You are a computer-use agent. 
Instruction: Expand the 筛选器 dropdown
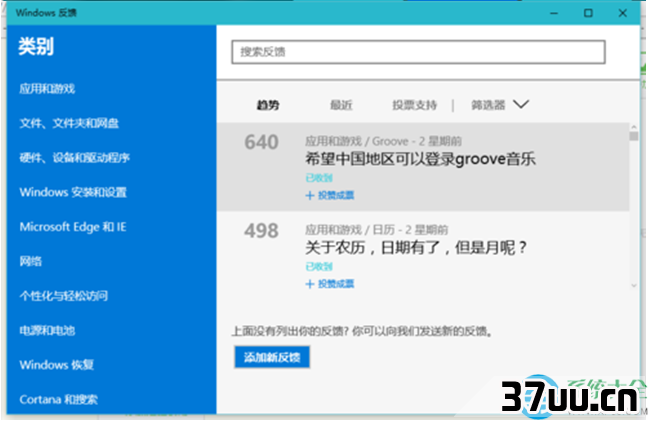click(x=500, y=105)
